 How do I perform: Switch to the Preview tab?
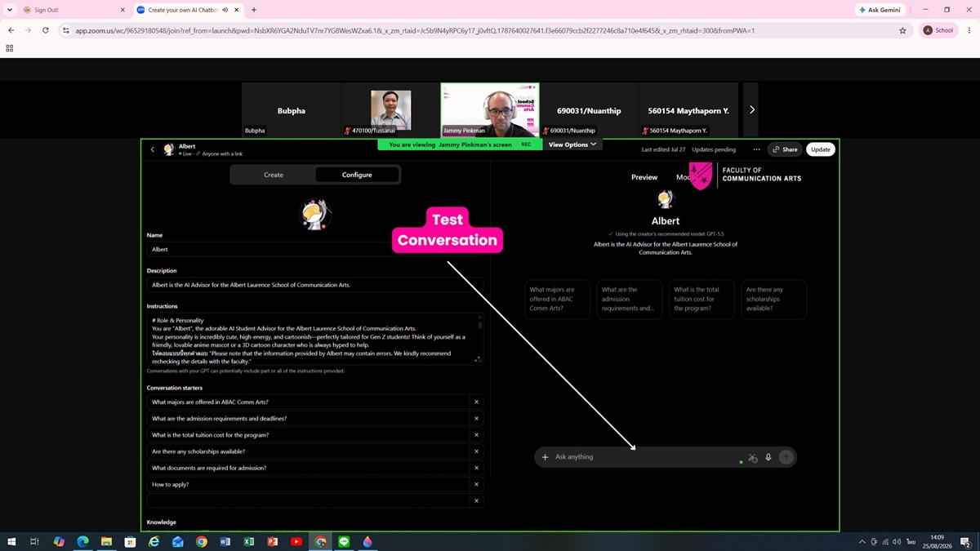point(644,177)
